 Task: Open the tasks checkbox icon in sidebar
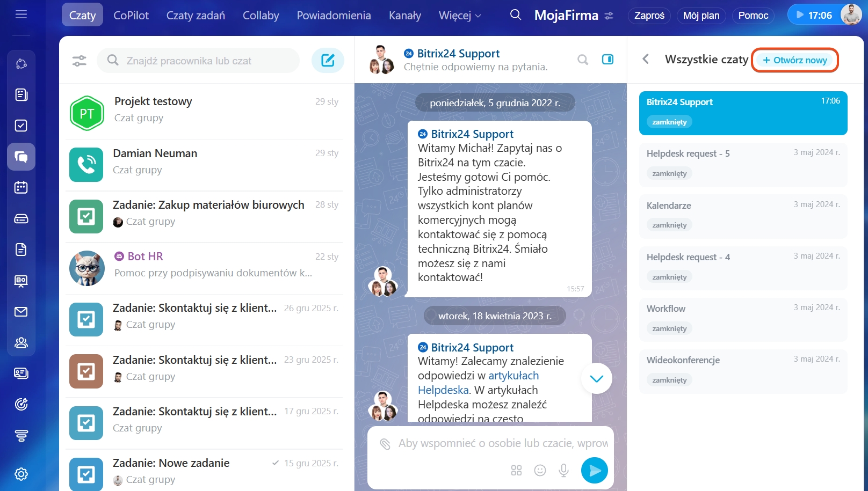point(21,126)
